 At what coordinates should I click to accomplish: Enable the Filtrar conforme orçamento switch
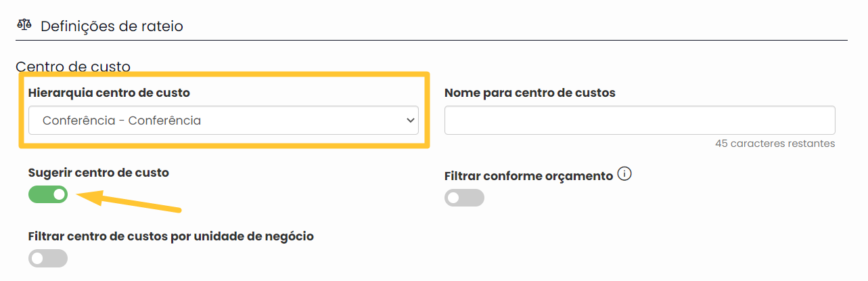(x=464, y=198)
